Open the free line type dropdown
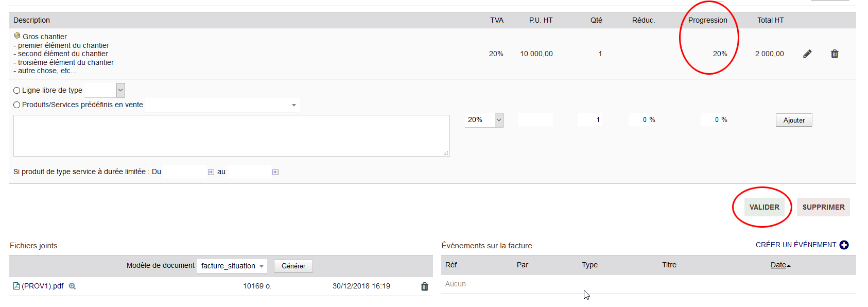Screen dimensions: 868x307 (120, 90)
